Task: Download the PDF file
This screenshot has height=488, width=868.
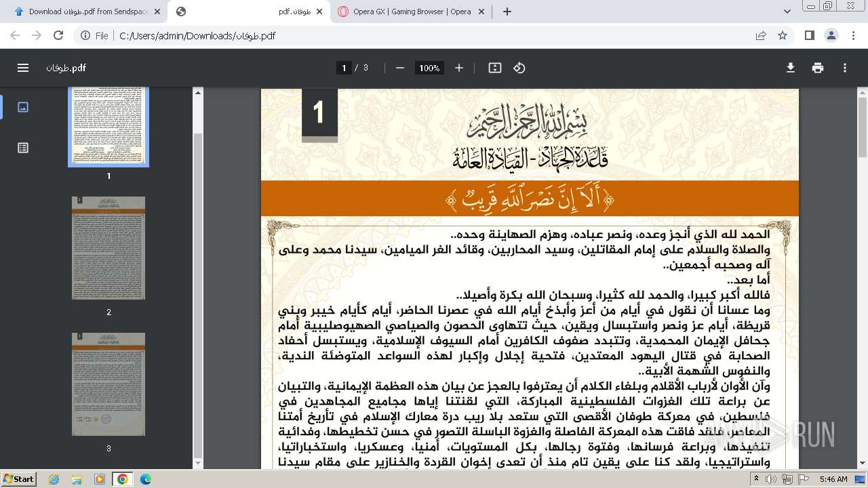Action: [x=791, y=68]
